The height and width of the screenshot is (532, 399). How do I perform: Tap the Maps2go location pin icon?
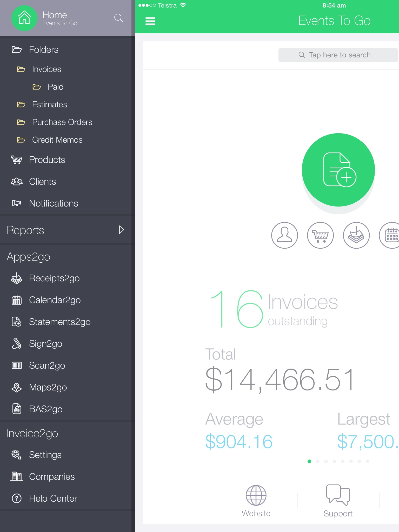click(x=17, y=387)
